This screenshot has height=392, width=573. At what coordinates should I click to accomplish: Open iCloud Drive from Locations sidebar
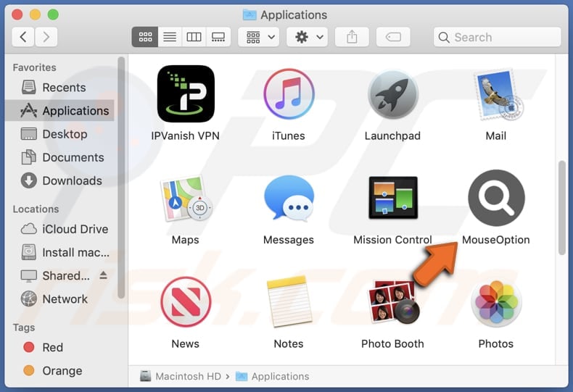click(x=75, y=229)
